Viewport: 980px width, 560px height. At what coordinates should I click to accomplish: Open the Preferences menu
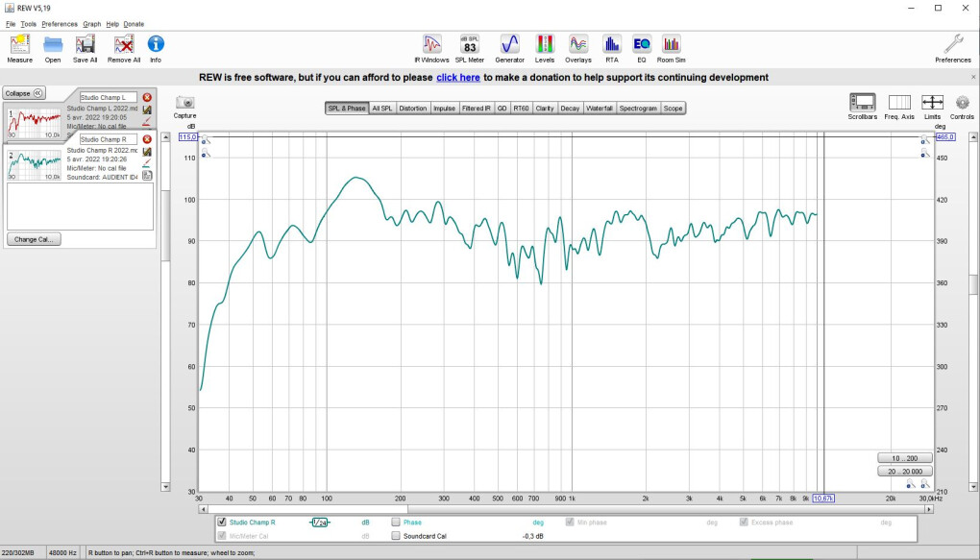pos(60,24)
